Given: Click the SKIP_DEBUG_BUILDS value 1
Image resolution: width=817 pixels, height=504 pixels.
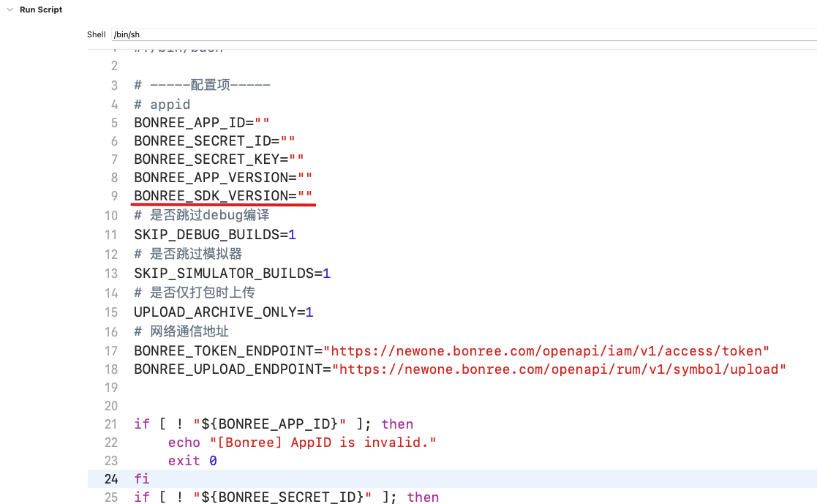Looking at the screenshot, I should (292, 235).
